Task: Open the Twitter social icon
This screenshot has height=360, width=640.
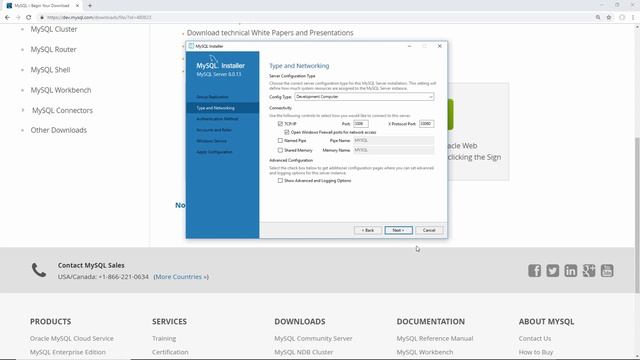Action: click(553, 271)
